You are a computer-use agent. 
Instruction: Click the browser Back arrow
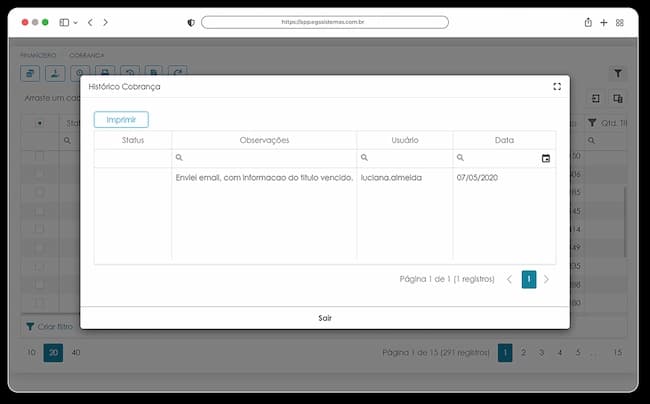[x=90, y=22]
